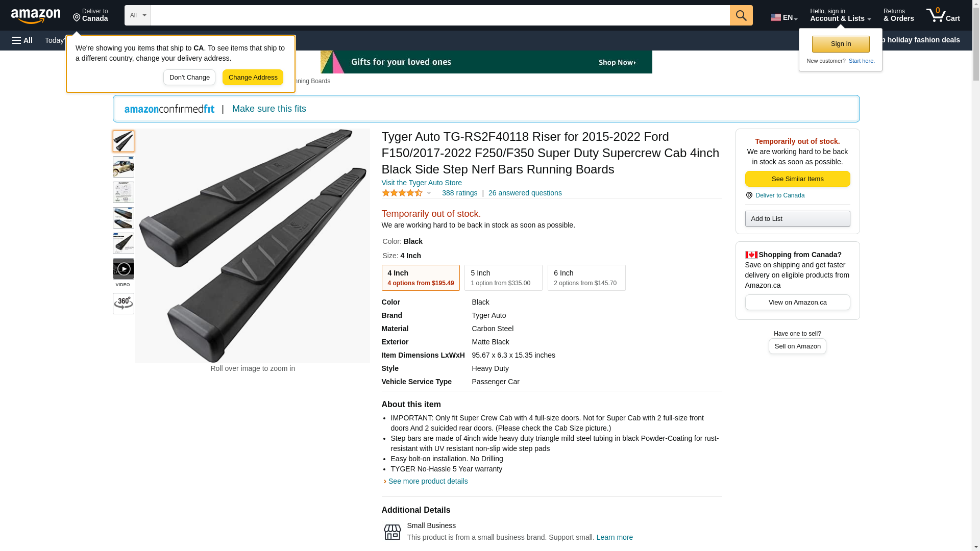The width and height of the screenshot is (980, 551).
Task: Open the EN language dropdown
Action: pyautogui.click(x=784, y=17)
